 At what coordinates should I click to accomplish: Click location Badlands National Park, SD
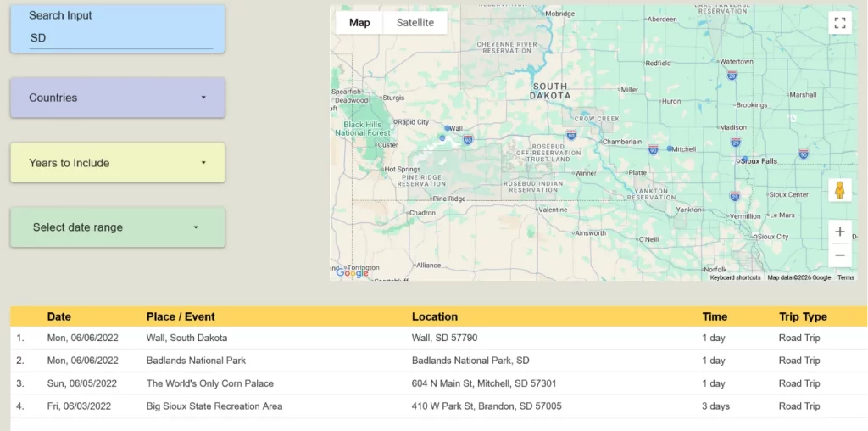(470, 361)
